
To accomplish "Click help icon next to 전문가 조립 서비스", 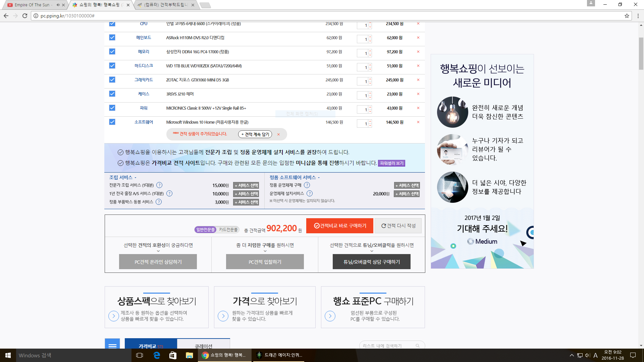I will click(x=159, y=185).
